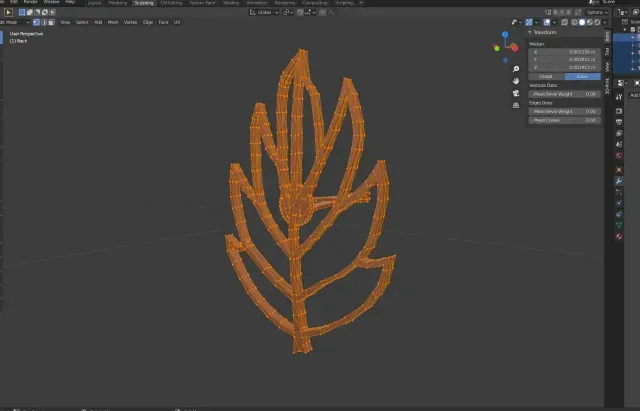Click the blue Z axis gizmo ball
Viewport: 640px width, 411px height.
click(505, 35)
